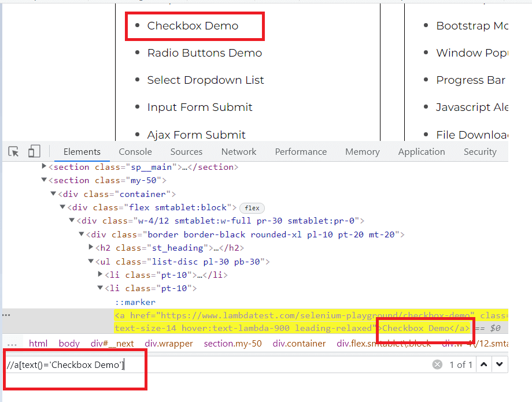
Task: Open the Checkbox Demo link
Action: pos(193,25)
